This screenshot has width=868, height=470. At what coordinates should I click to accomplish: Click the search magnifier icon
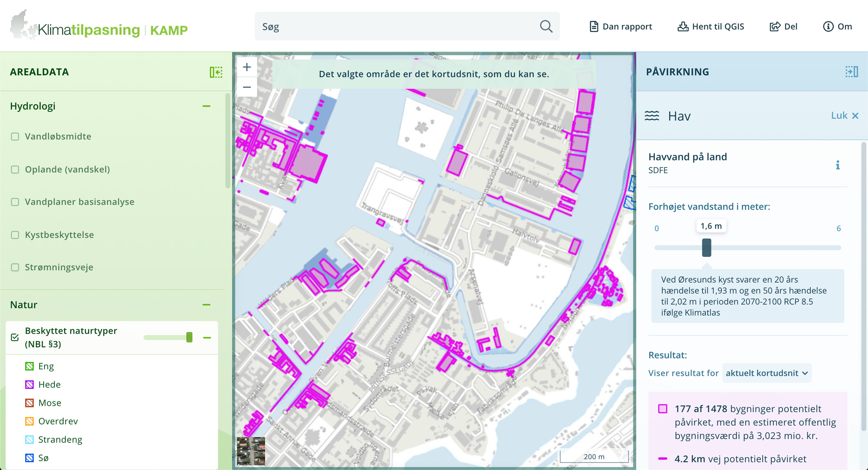click(x=546, y=26)
